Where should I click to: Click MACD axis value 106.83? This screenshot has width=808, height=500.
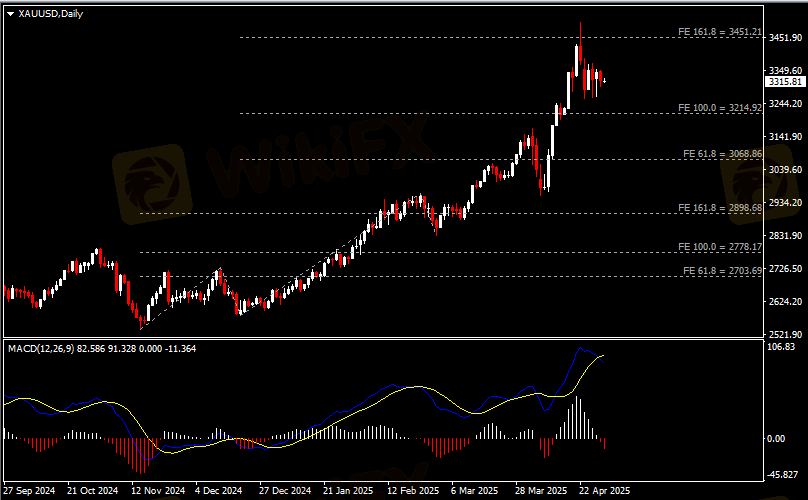(x=781, y=347)
